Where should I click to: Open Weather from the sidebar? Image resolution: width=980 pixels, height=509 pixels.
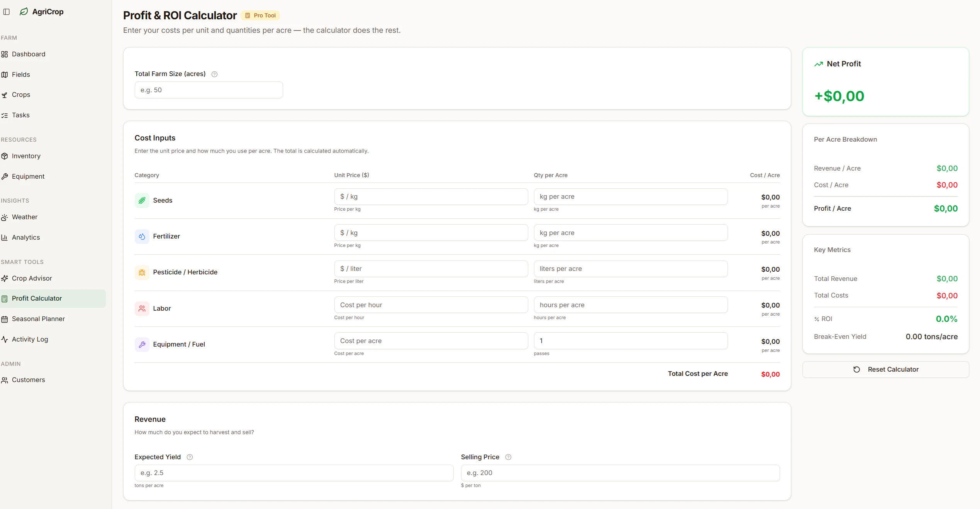(25, 217)
